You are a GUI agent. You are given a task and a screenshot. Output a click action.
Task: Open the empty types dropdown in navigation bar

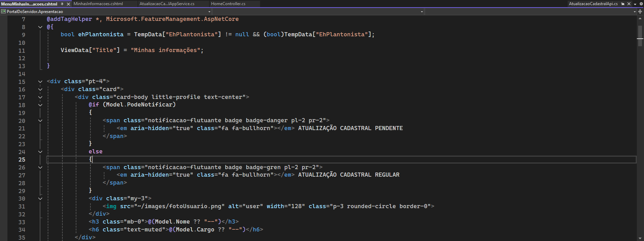[319, 12]
